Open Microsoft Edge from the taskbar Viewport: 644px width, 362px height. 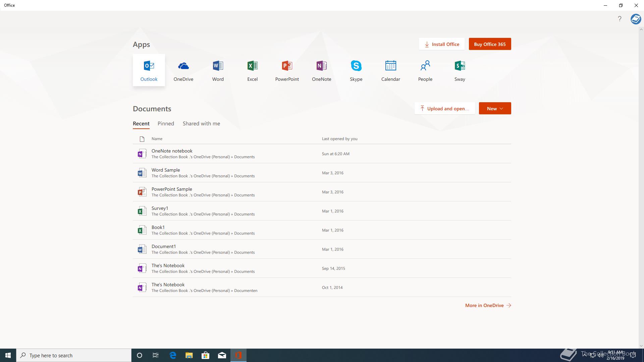point(173,355)
